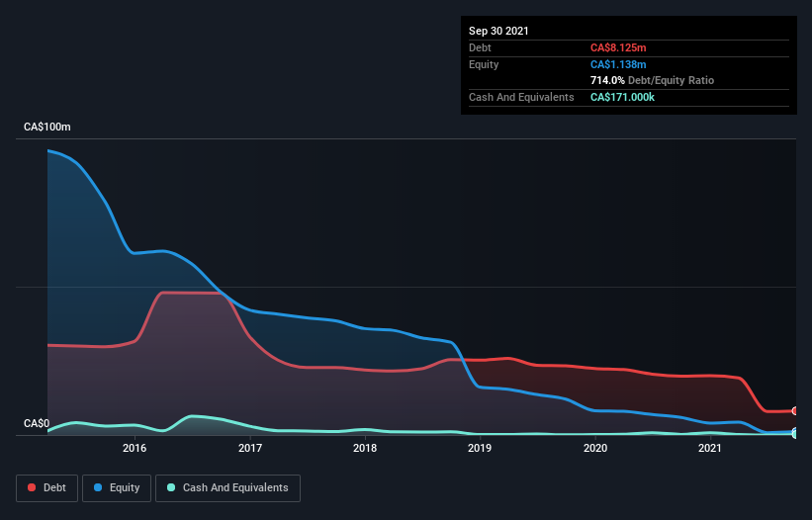Screen dimensions: 812x520
Task: Click the 2017 x-axis label
Action: [x=250, y=448]
